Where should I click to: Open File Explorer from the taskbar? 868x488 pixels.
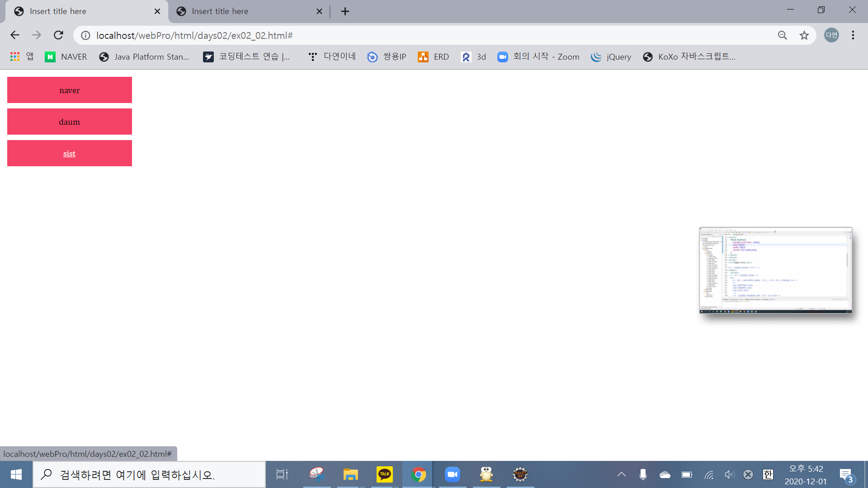[350, 474]
